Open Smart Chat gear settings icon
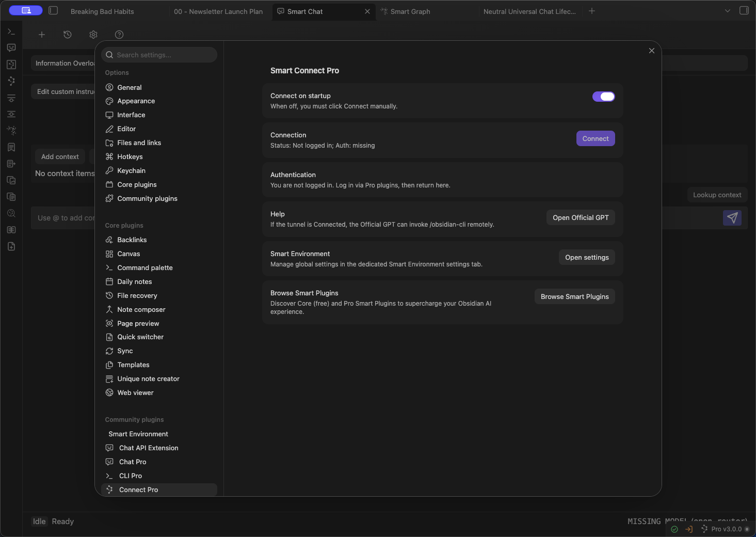 (93, 35)
